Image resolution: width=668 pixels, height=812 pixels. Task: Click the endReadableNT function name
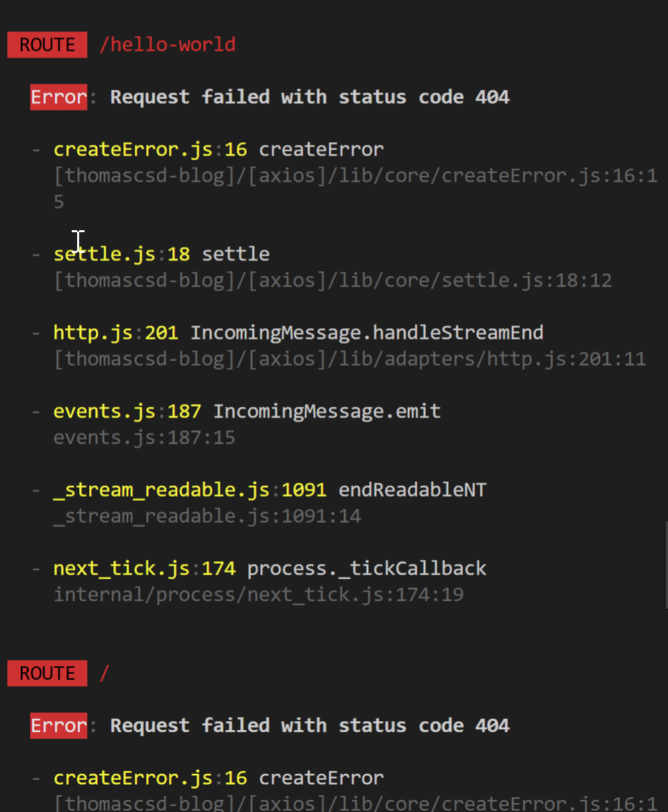(412, 490)
